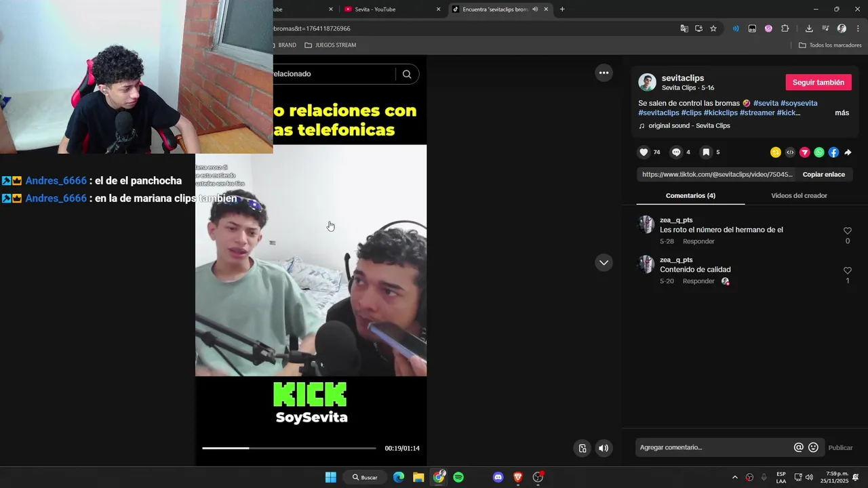Open the taskbar clock showing 7:59 p.m.
The height and width of the screenshot is (488, 868).
click(x=834, y=477)
